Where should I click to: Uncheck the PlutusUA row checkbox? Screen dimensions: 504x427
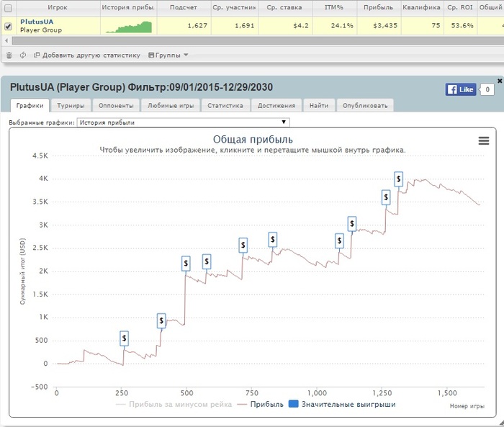pyautogui.click(x=9, y=26)
